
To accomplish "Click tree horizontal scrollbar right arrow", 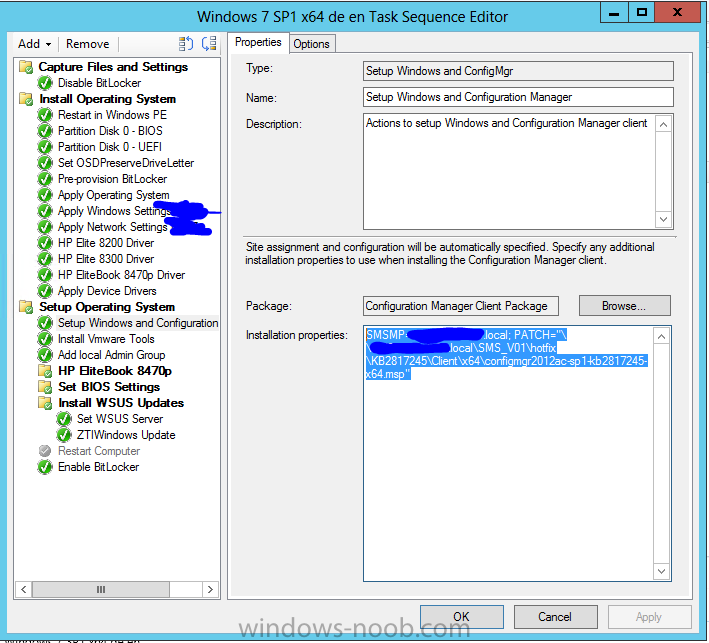I will coord(210,589).
